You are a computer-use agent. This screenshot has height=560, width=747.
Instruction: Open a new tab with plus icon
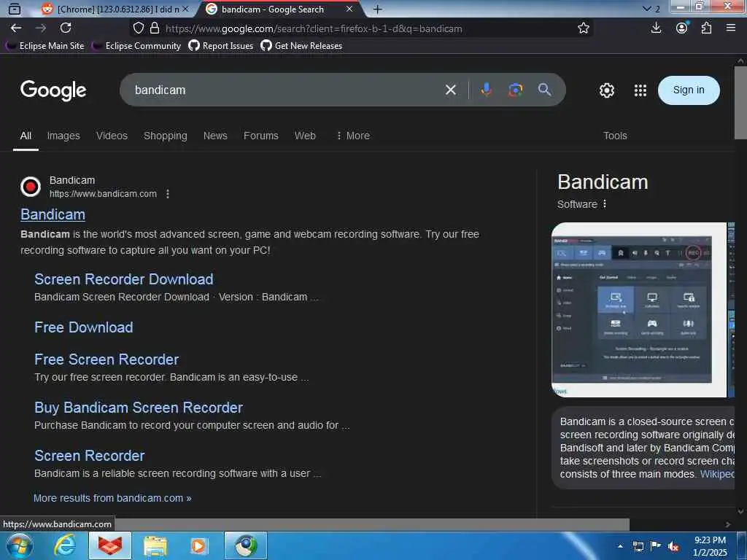377,9
